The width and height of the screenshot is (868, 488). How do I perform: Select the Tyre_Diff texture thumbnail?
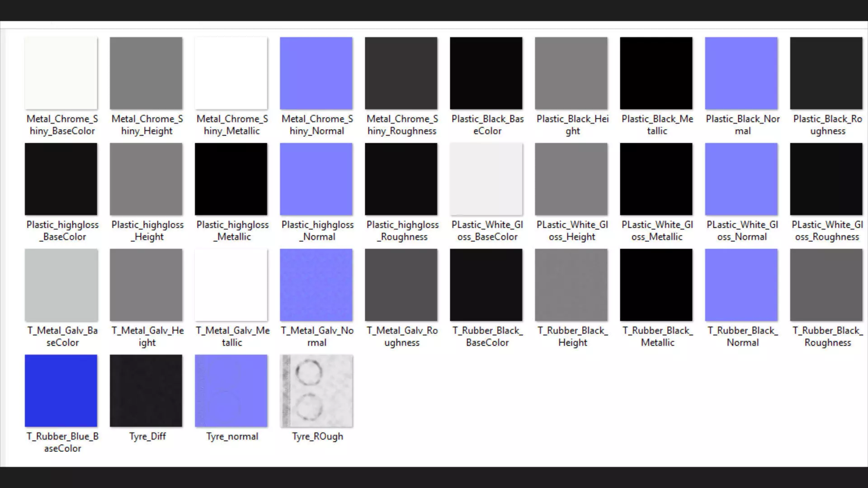coord(146,390)
